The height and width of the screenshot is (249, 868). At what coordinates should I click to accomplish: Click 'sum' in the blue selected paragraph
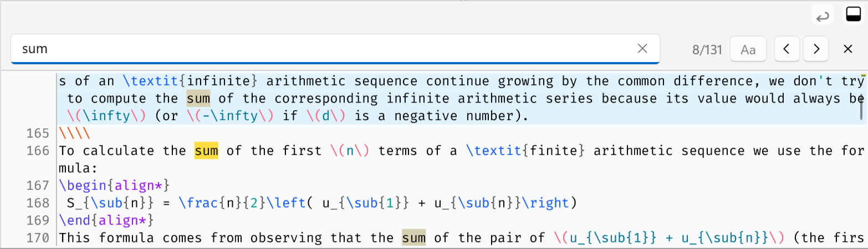pos(198,99)
